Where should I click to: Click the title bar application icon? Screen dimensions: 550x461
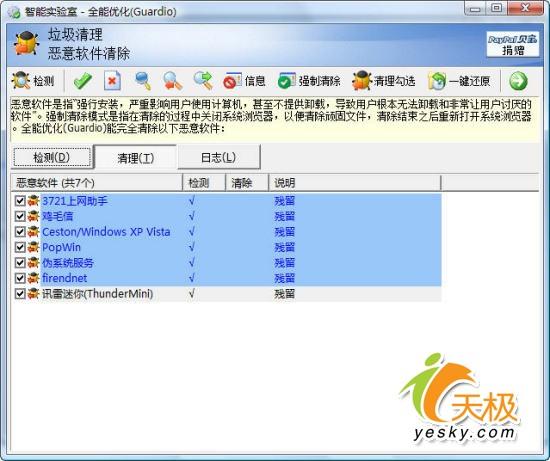point(14,12)
